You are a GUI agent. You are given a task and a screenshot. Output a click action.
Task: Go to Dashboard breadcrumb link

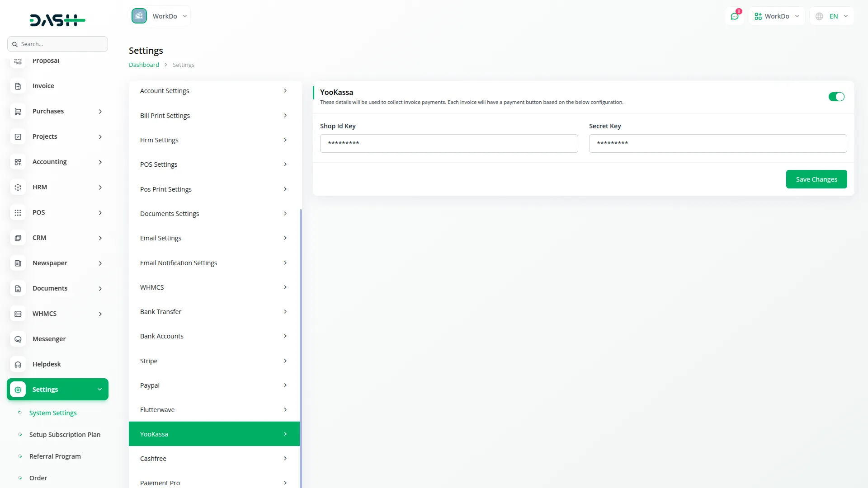[x=144, y=65]
